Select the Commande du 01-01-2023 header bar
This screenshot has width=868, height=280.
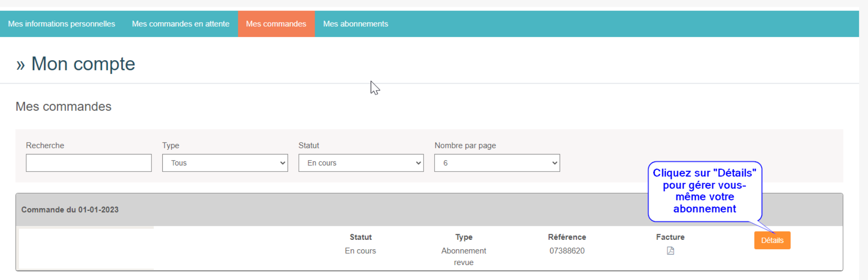[316, 210]
